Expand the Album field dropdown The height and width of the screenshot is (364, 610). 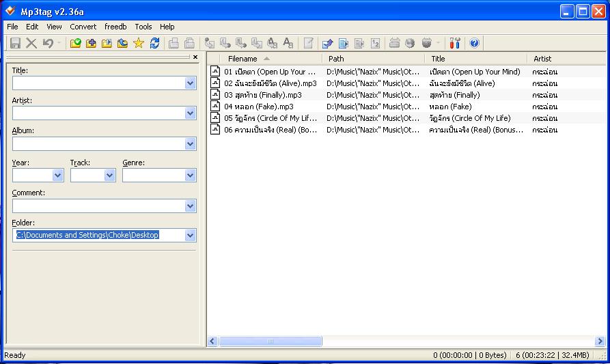coord(190,144)
